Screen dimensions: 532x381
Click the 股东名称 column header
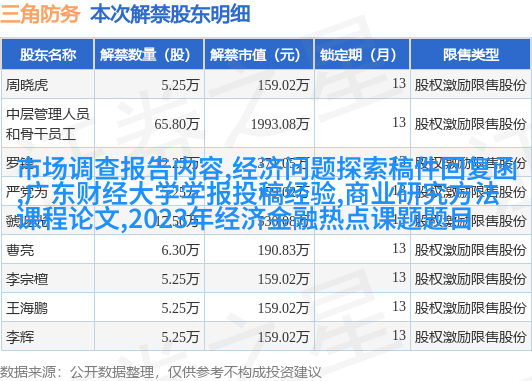pyautogui.click(x=48, y=55)
